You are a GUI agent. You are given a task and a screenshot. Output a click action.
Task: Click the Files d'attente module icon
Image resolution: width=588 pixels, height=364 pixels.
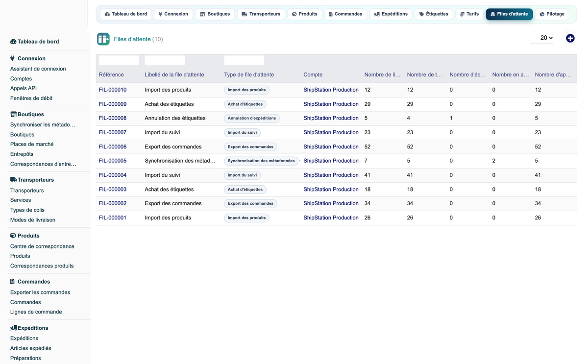[x=103, y=39]
